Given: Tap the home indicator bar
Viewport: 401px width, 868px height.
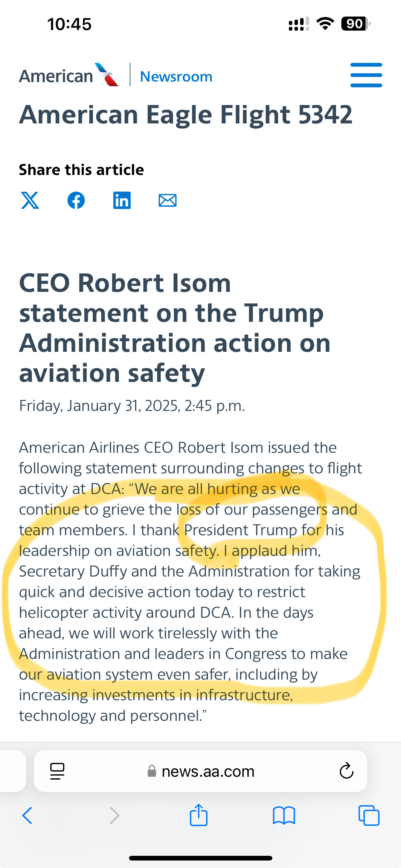Looking at the screenshot, I should [201, 858].
